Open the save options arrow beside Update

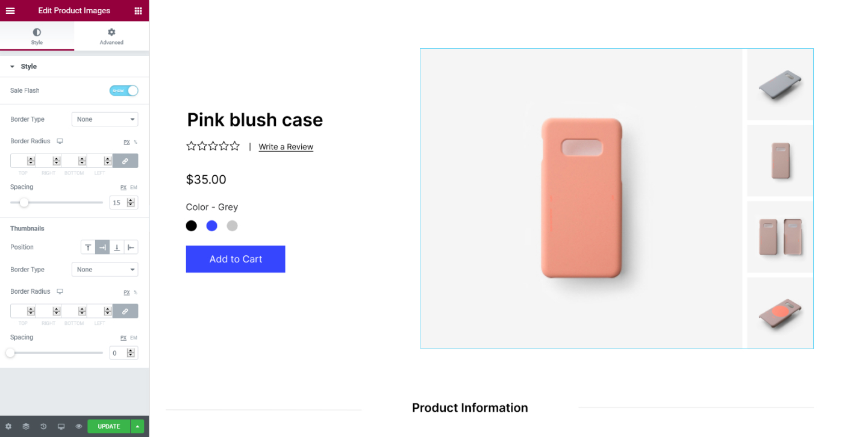click(x=137, y=426)
